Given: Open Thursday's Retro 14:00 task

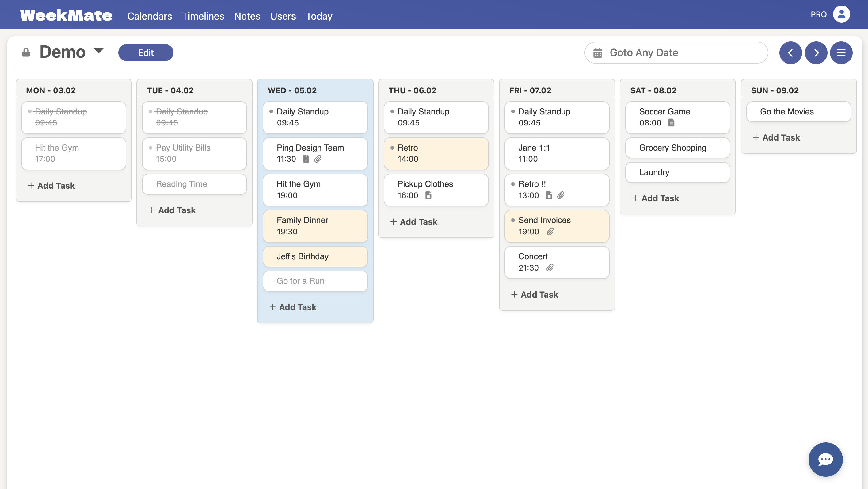Looking at the screenshot, I should tap(436, 153).
